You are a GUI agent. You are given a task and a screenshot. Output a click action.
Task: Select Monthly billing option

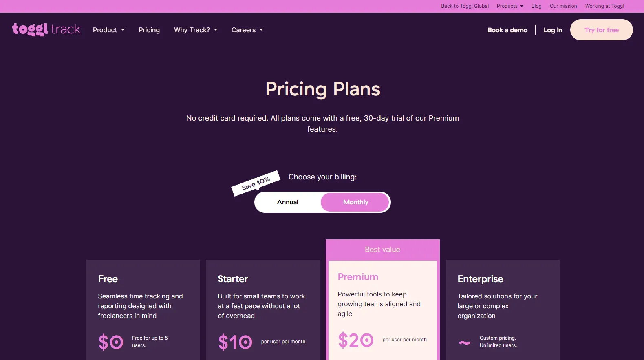(x=355, y=202)
